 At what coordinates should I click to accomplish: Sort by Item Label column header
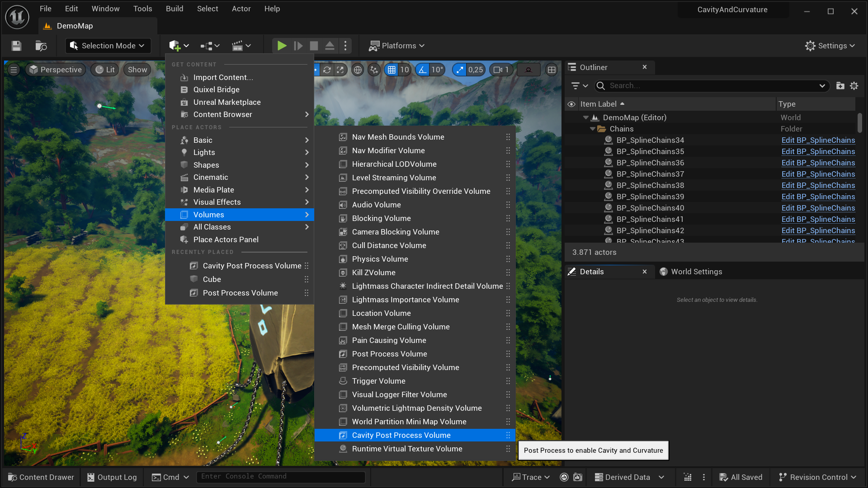[676, 104]
